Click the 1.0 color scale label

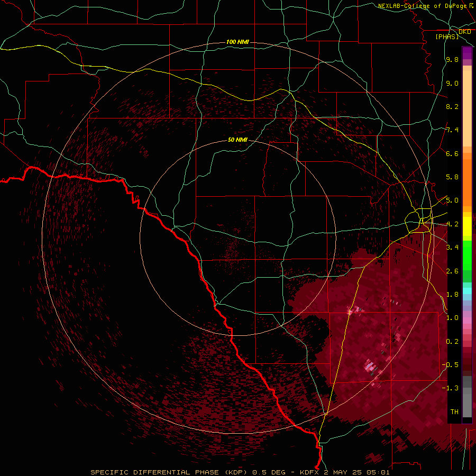(x=452, y=318)
